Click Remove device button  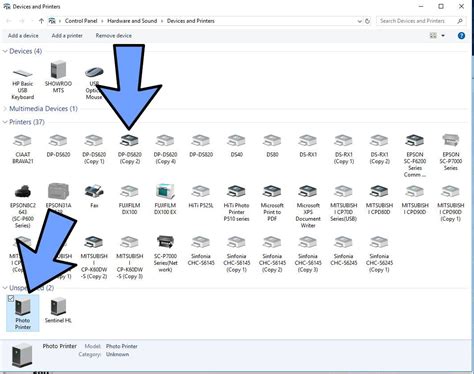pyautogui.click(x=114, y=36)
